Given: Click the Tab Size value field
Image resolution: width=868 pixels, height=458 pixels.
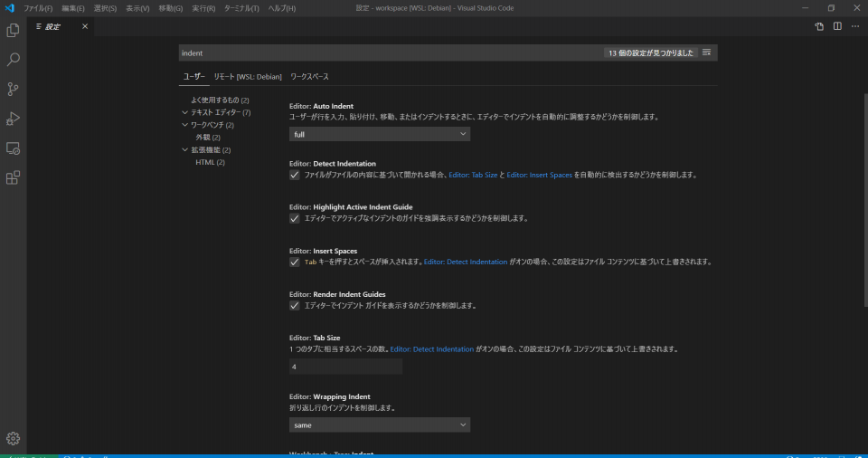Looking at the screenshot, I should click(x=345, y=367).
